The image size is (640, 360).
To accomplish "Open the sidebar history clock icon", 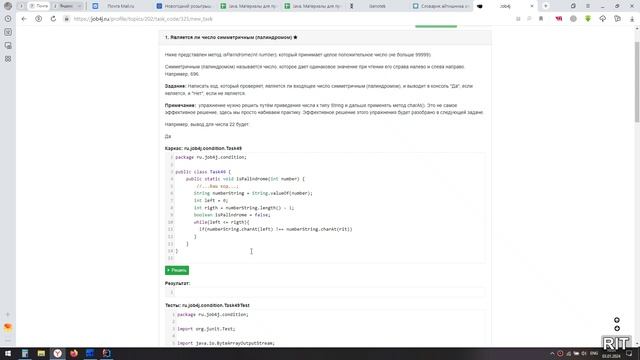I will point(8,19).
